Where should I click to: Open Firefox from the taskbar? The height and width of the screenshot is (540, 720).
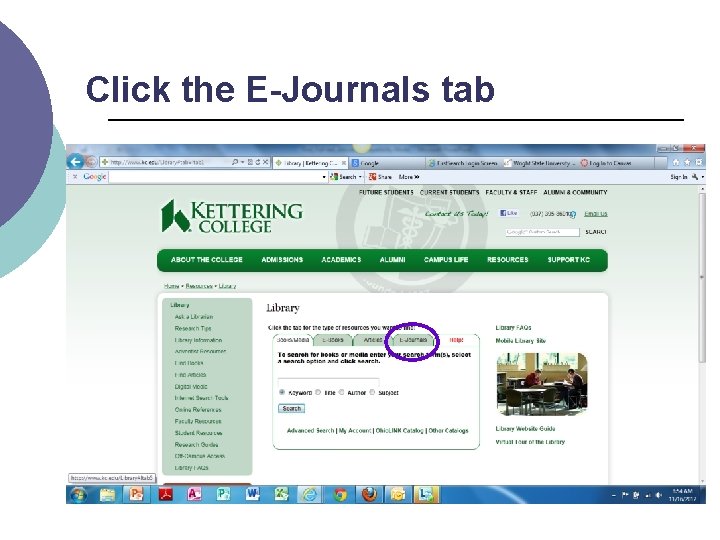tap(369, 495)
